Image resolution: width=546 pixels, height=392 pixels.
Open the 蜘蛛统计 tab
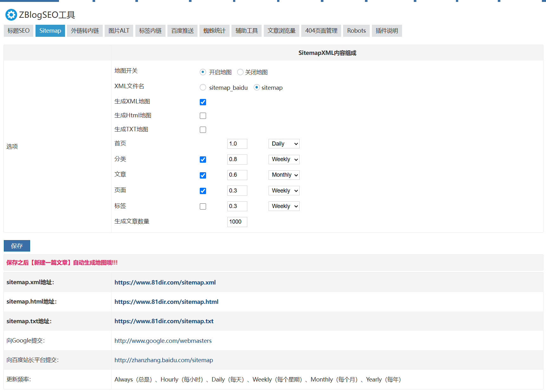click(214, 30)
